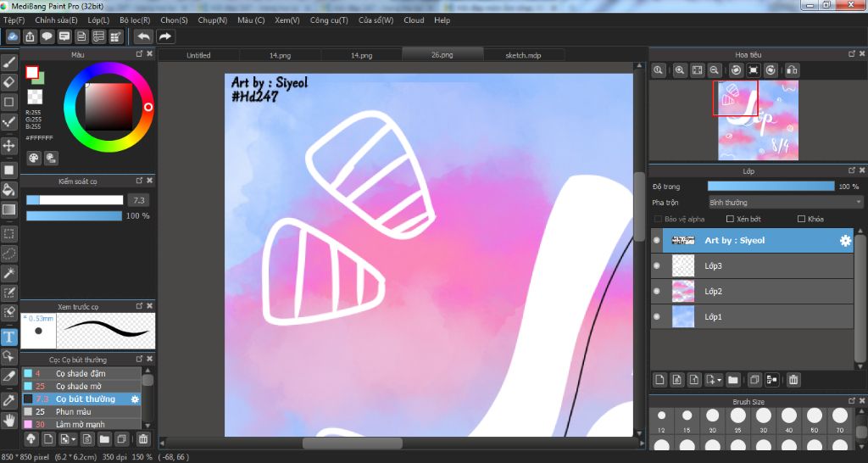Select the Cọ shade mờ brush
This screenshot has height=463, width=868.
(x=81, y=387)
